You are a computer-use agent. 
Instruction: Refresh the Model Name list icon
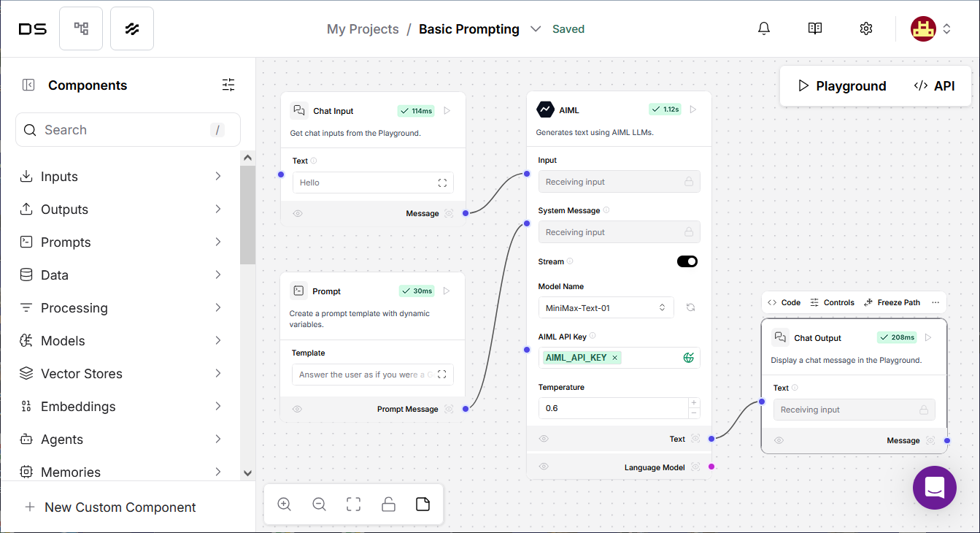point(690,308)
